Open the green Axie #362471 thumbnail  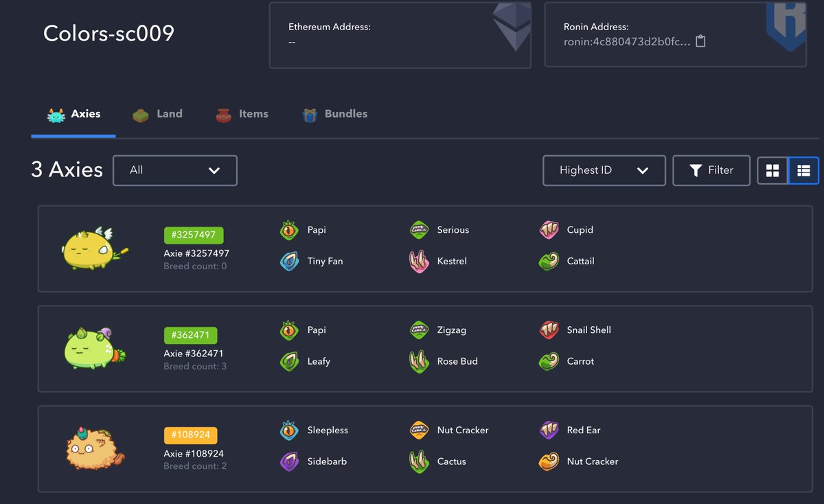95,348
